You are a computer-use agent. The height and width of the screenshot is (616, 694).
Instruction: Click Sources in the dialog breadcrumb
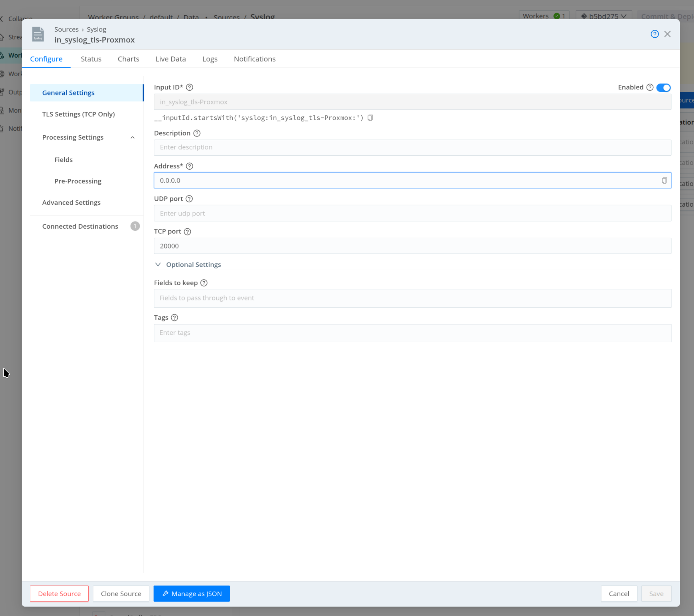[66, 29]
